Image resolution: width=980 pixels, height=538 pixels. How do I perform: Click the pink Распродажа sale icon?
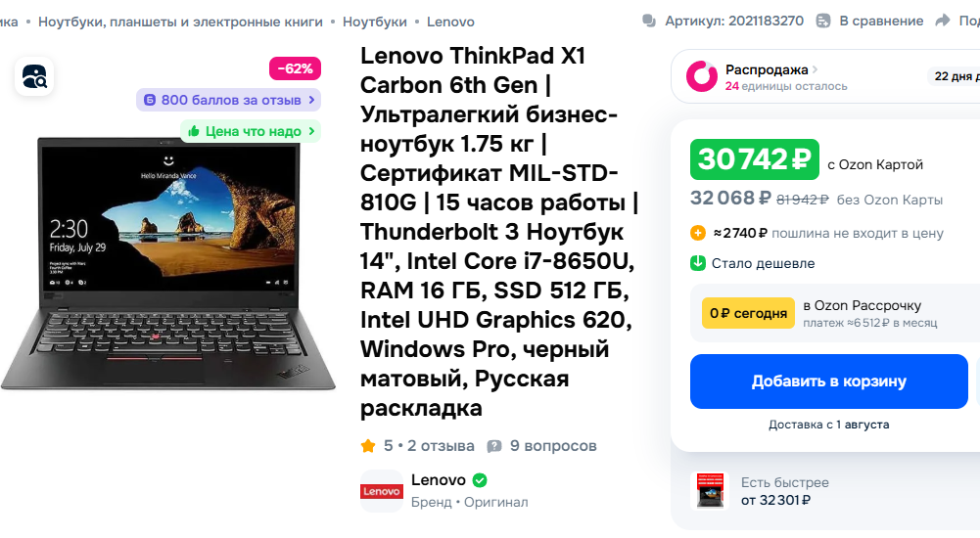pos(702,76)
